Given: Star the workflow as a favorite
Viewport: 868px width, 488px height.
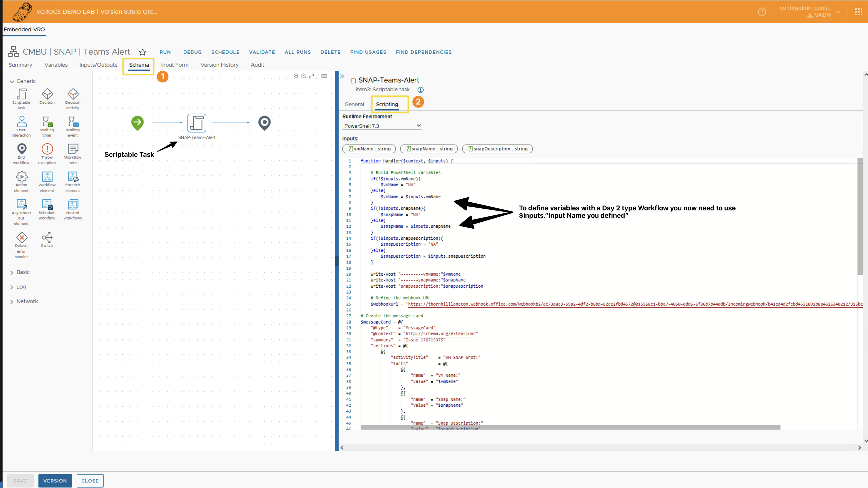Looking at the screenshot, I should pyautogui.click(x=142, y=52).
